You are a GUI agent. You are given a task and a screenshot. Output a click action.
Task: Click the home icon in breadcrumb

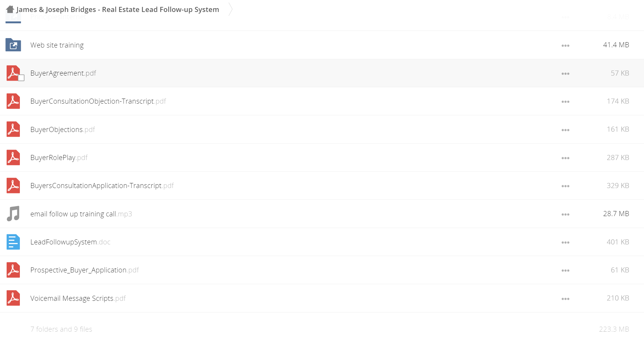point(10,9)
